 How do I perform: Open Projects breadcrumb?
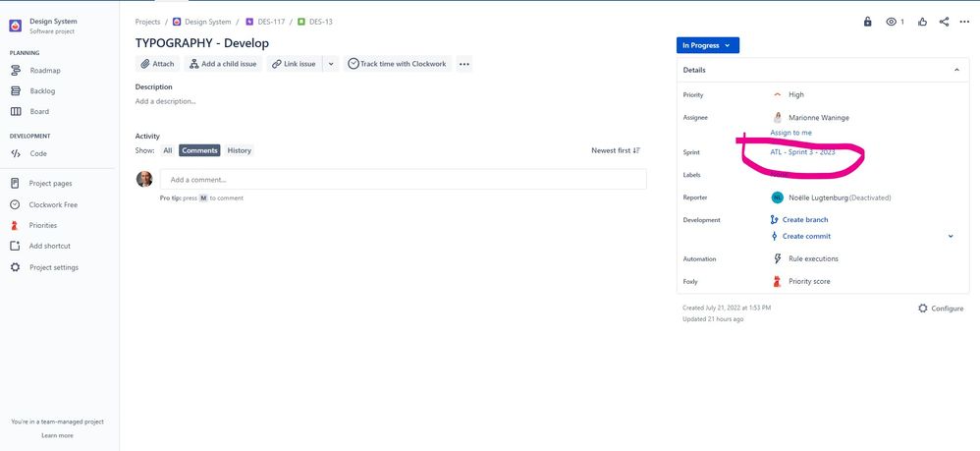tap(147, 22)
